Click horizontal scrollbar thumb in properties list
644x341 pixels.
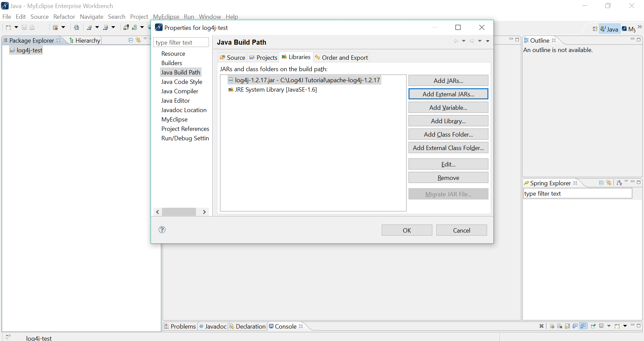[179, 212]
